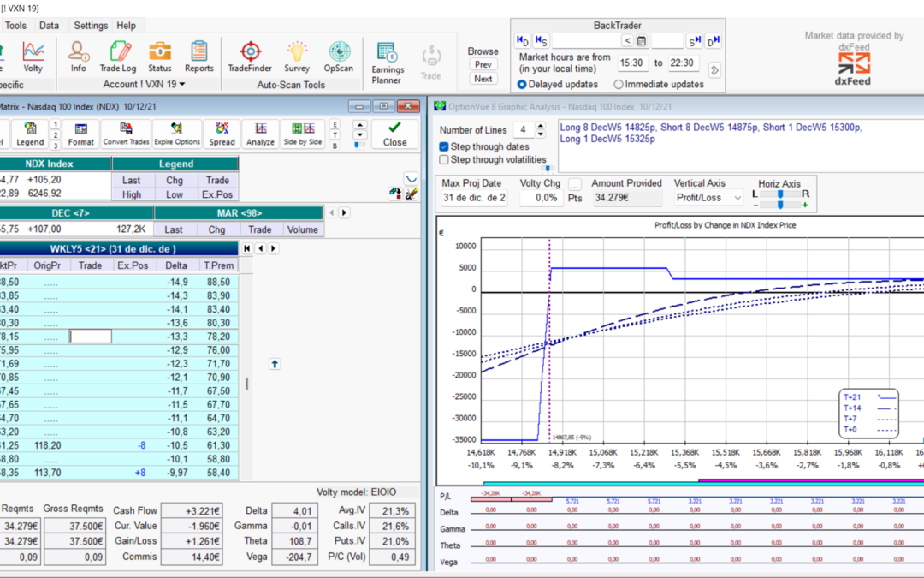Advance one step forward in BackTrader

click(x=694, y=41)
